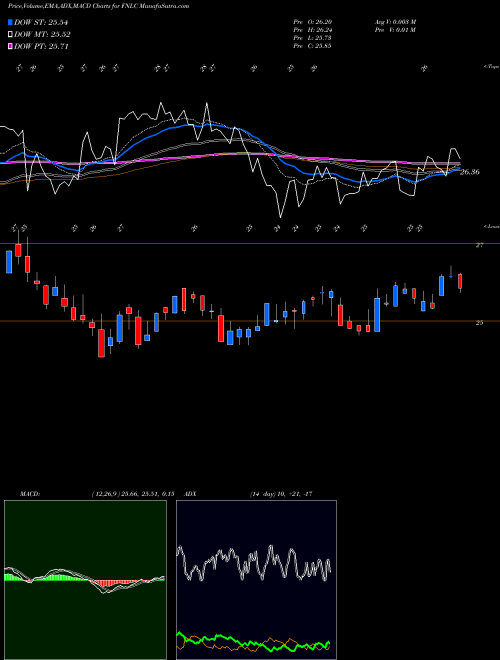Image resolution: width=500 pixels, height=660 pixels.
Task: Click the 'Pre V: 0.01 M' volume text
Action: (395, 30)
